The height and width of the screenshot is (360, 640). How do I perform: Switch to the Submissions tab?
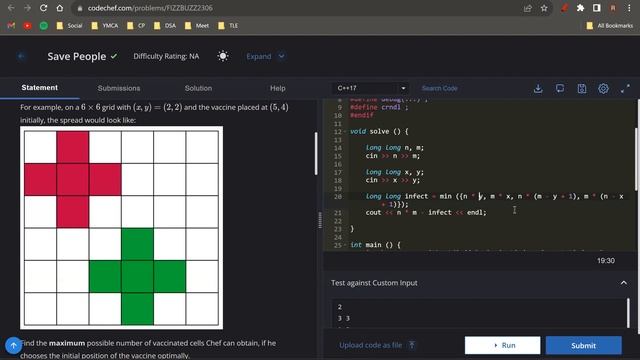point(119,88)
